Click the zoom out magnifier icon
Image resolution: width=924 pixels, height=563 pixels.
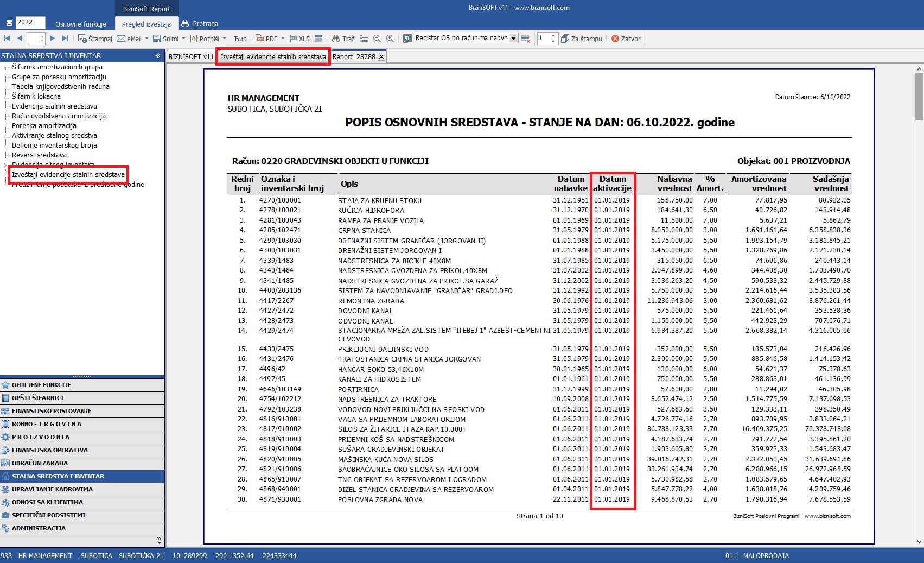377,39
